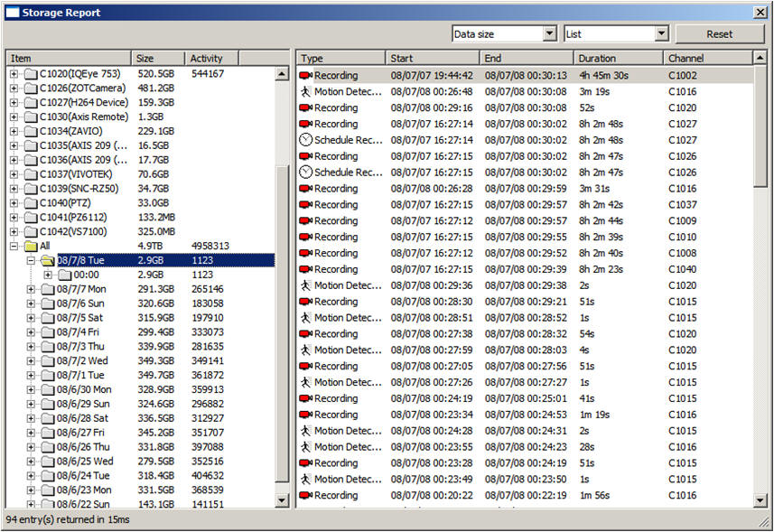Click the clock icon of the C1026 schedule recording
Screen dimensions: 774x532
point(306,173)
